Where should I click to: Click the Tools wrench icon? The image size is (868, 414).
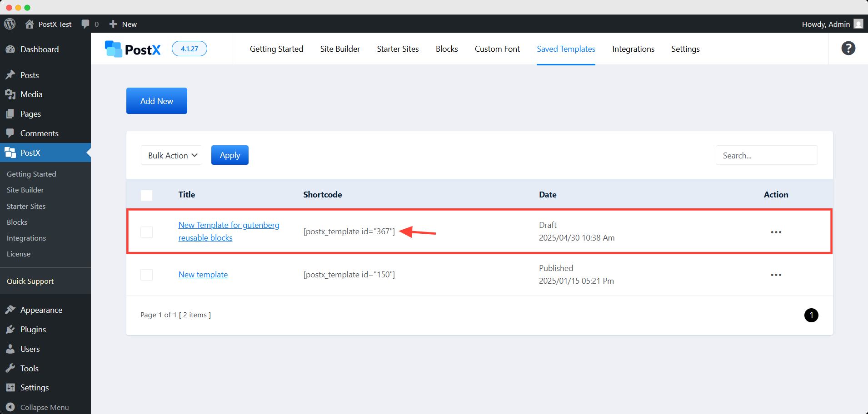coord(10,369)
